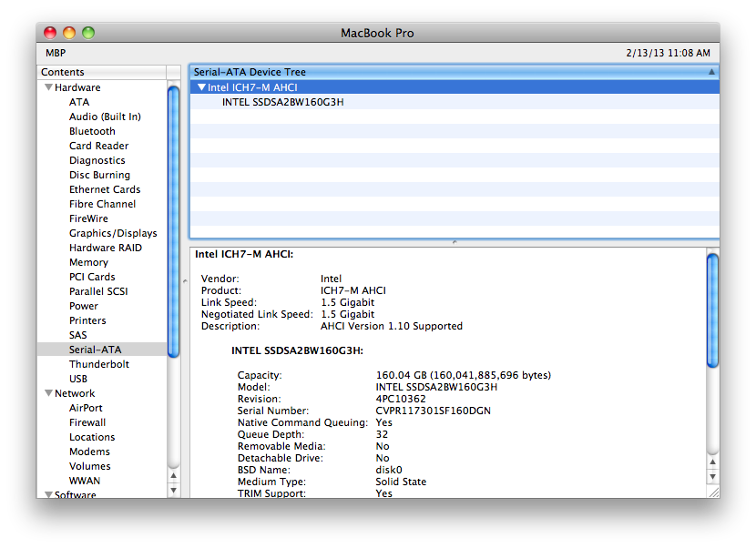Show the Diagnostics section
This screenshot has height=548, width=756.
click(97, 160)
